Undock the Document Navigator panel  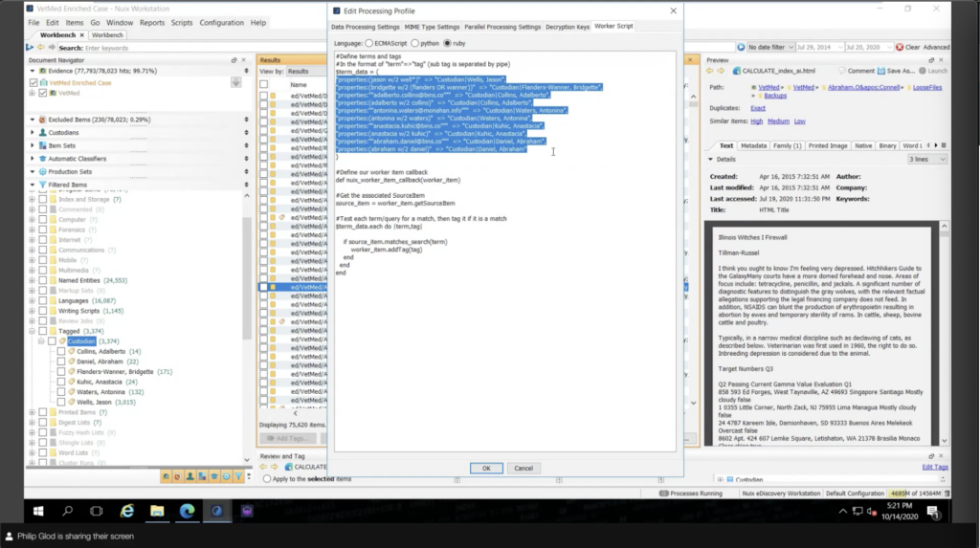234,60
